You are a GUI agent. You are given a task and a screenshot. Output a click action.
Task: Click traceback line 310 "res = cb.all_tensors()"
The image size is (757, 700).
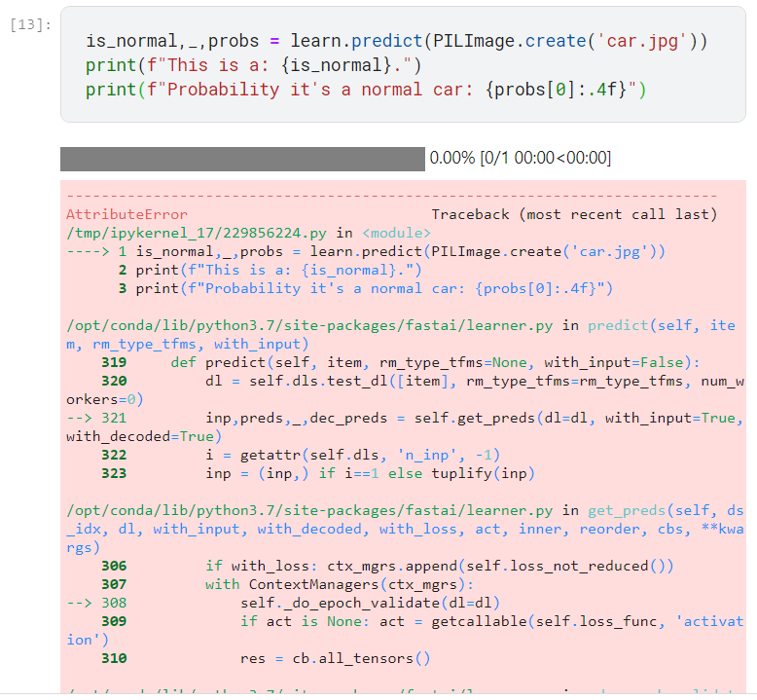[334, 658]
